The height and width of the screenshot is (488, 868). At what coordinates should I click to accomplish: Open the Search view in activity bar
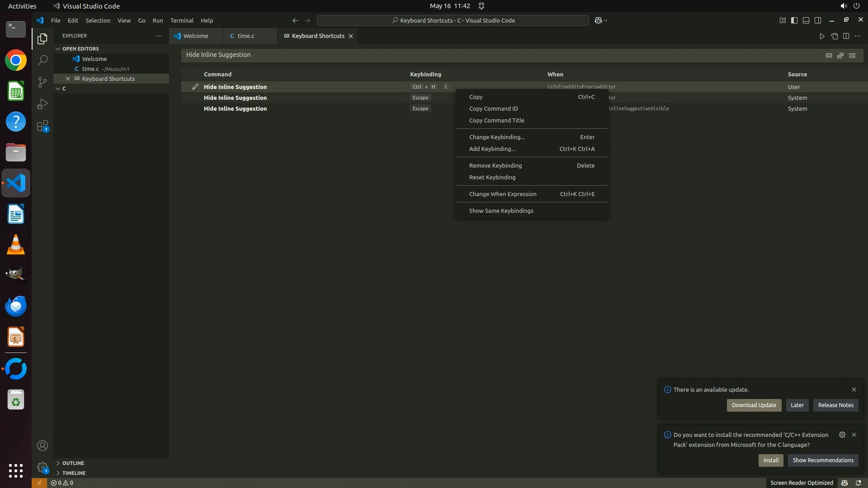coord(42,60)
